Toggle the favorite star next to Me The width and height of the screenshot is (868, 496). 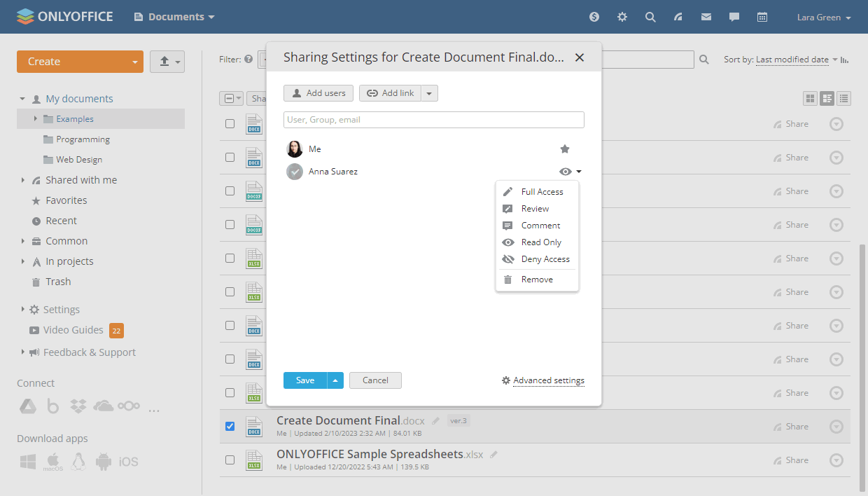coord(565,149)
